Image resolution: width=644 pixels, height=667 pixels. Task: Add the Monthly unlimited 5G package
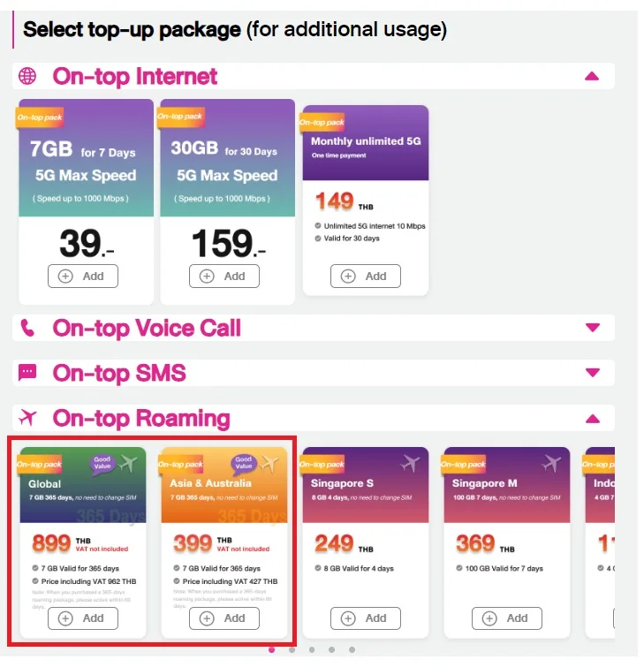(x=366, y=276)
